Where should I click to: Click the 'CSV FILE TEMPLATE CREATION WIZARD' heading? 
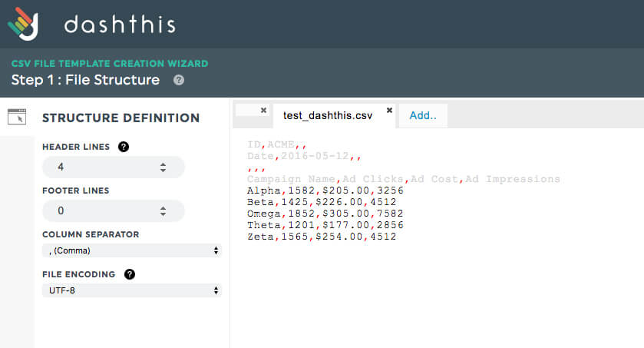pos(110,64)
